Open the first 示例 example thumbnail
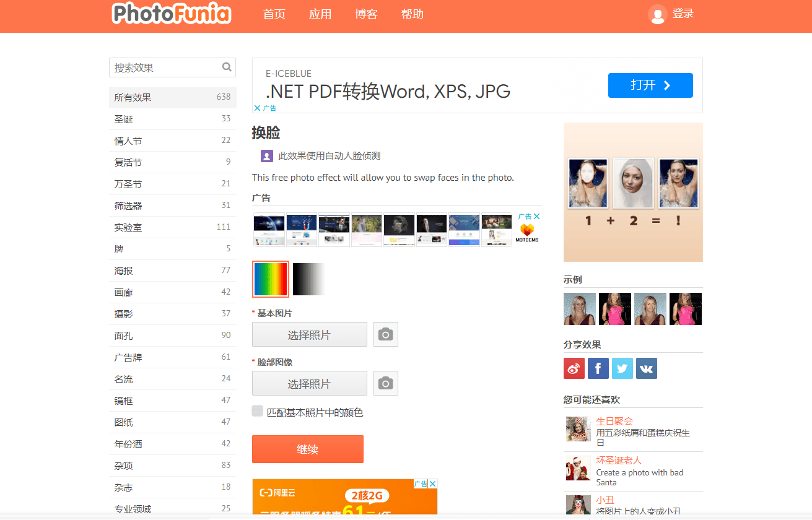812x520 pixels. (x=579, y=308)
